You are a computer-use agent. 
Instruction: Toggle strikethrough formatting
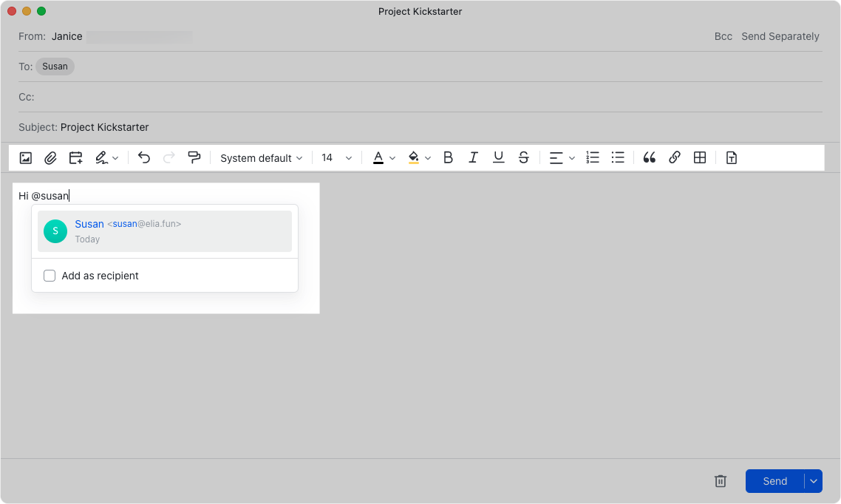523,157
